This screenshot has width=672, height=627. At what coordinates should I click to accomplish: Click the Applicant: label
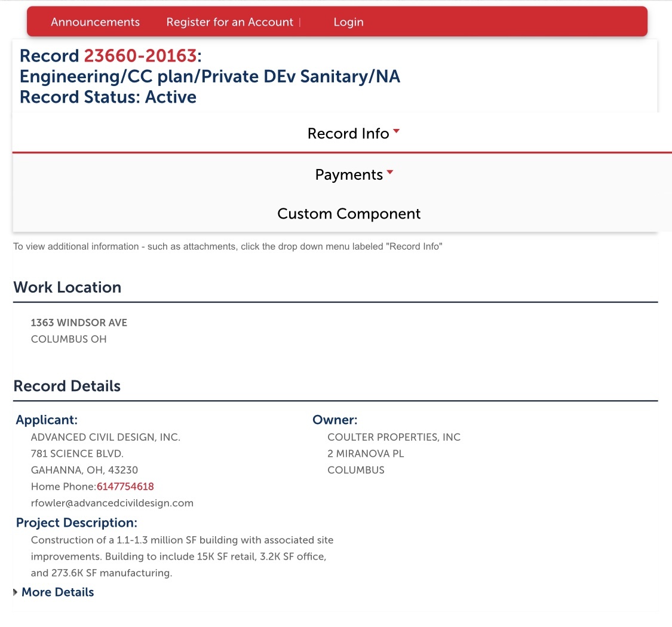(47, 420)
